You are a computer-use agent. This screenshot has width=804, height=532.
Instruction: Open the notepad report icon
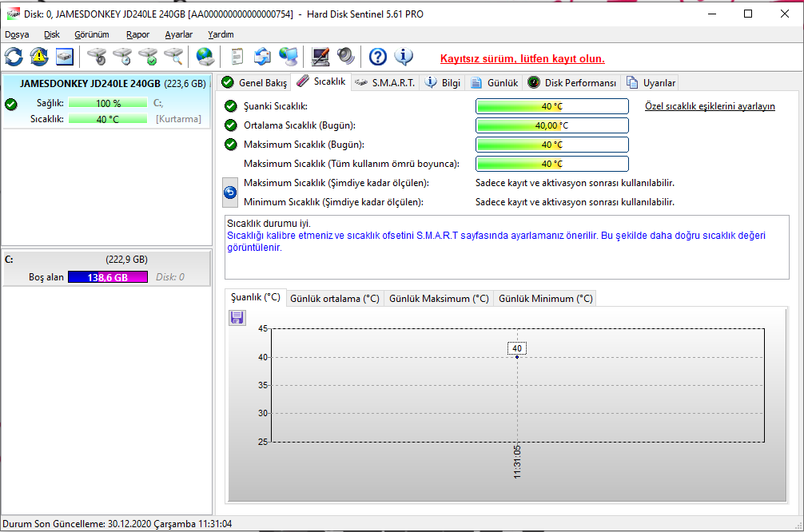point(237,57)
